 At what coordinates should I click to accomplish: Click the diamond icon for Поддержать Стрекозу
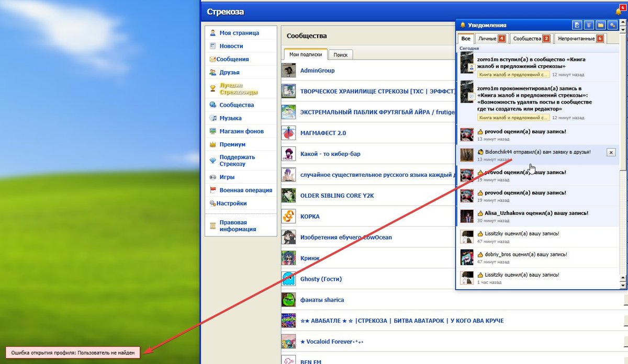[x=213, y=161]
